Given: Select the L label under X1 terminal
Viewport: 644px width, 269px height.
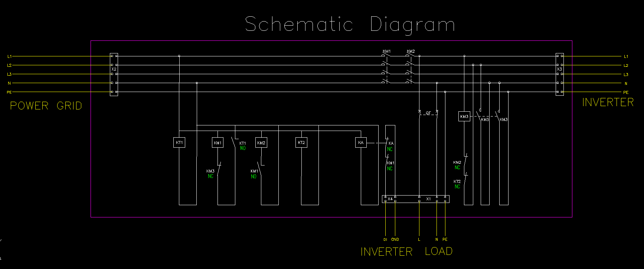Looking at the screenshot, I should [x=419, y=240].
